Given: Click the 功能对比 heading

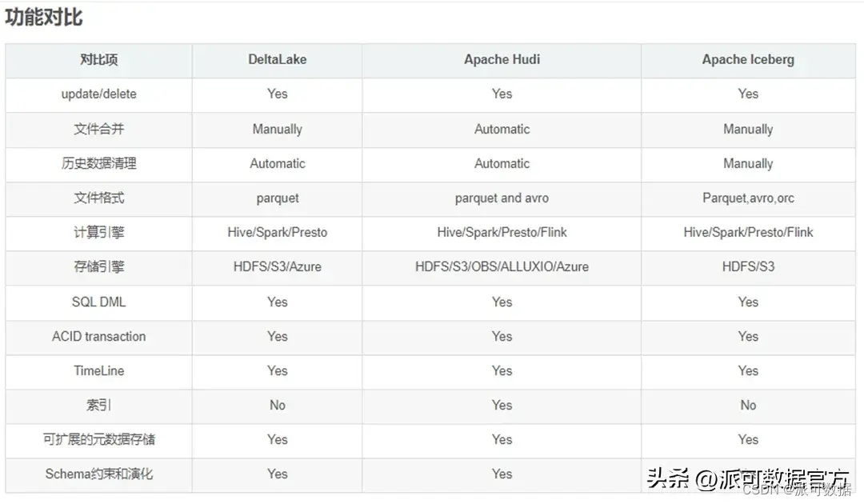Looking at the screenshot, I should pyautogui.click(x=43, y=18).
